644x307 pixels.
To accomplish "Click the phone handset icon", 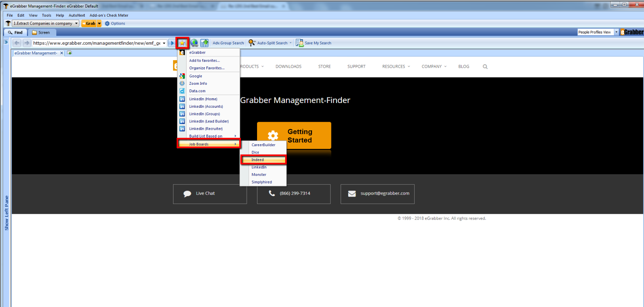I will tap(272, 193).
